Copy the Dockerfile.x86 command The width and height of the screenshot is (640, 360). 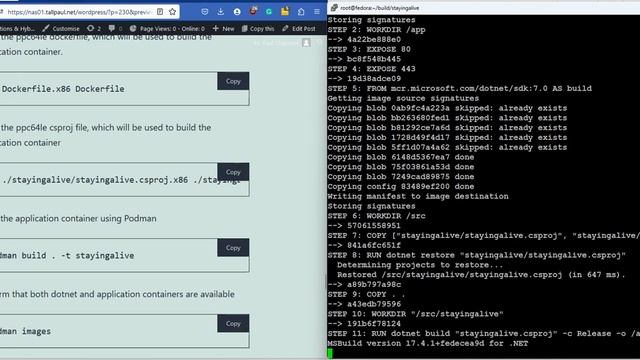coord(233,81)
